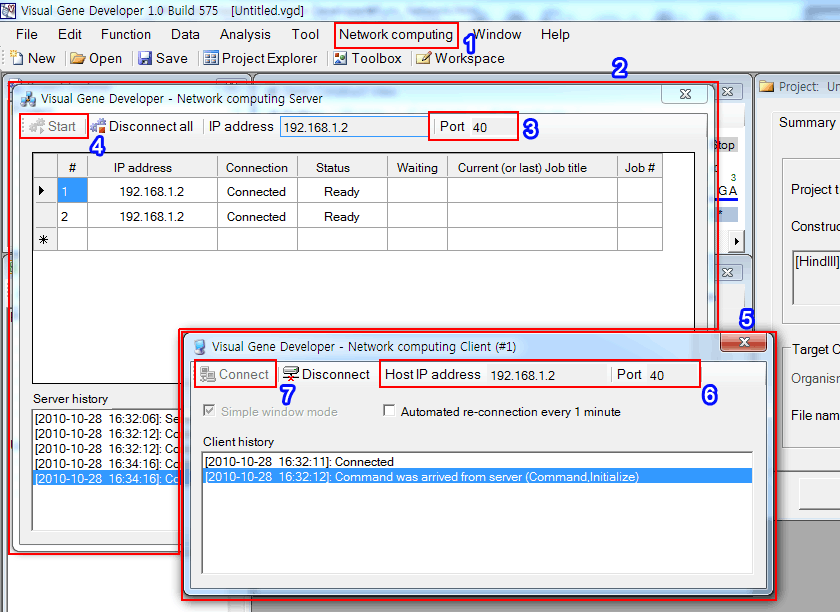Click the IP address cell in row 1
The image size is (840, 612).
pos(153,191)
